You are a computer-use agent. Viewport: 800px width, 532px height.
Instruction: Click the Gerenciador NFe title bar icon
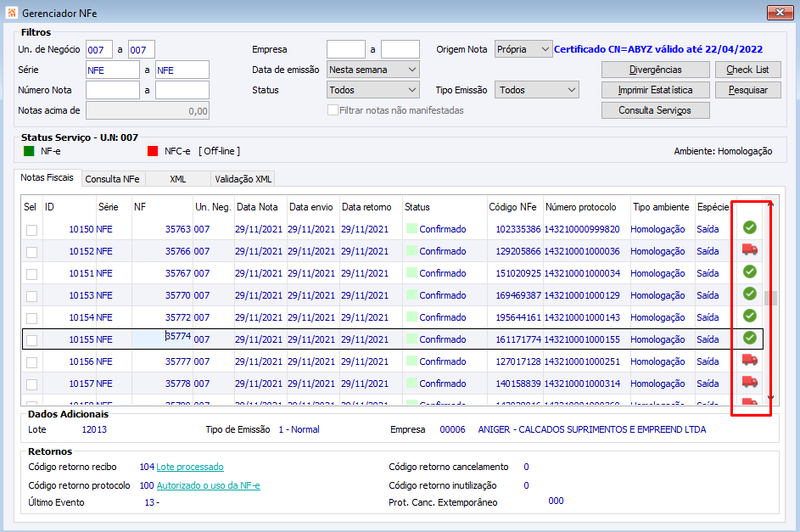click(11, 13)
